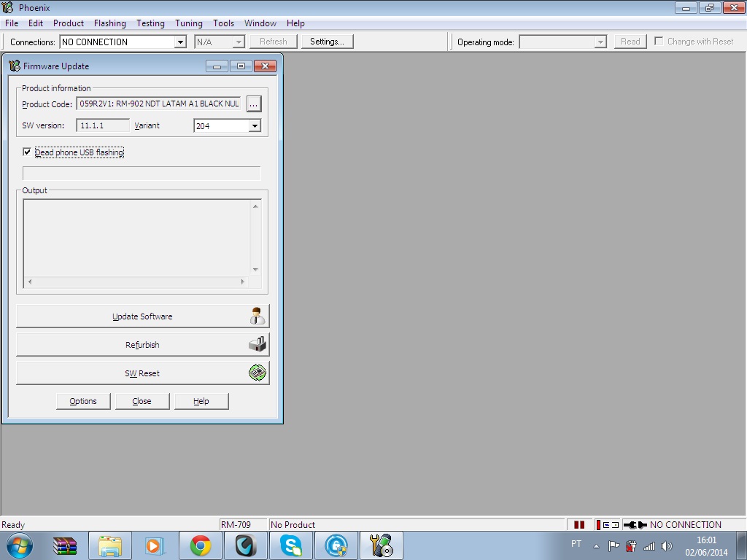
Task: Open the Tuning menu
Action: (x=189, y=23)
